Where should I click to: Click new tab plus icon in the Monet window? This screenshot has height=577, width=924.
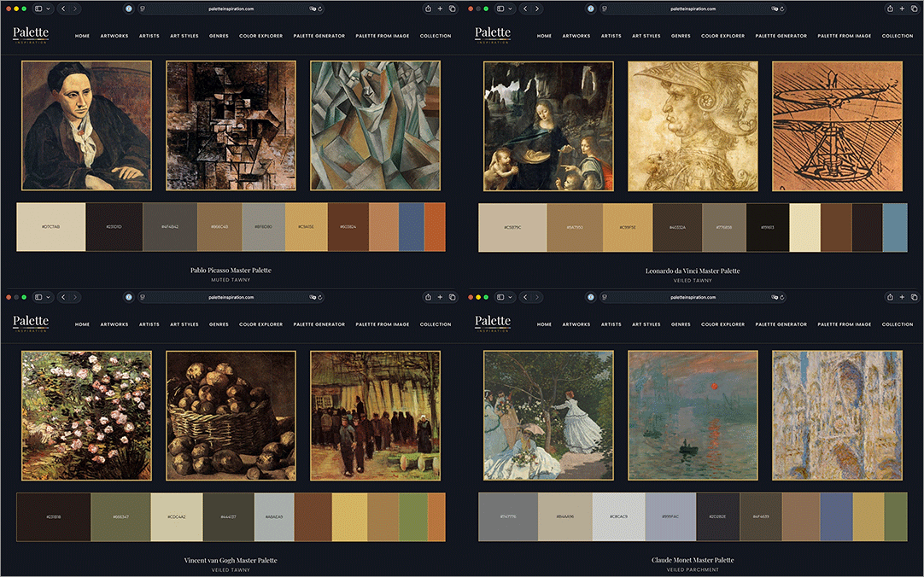click(902, 297)
